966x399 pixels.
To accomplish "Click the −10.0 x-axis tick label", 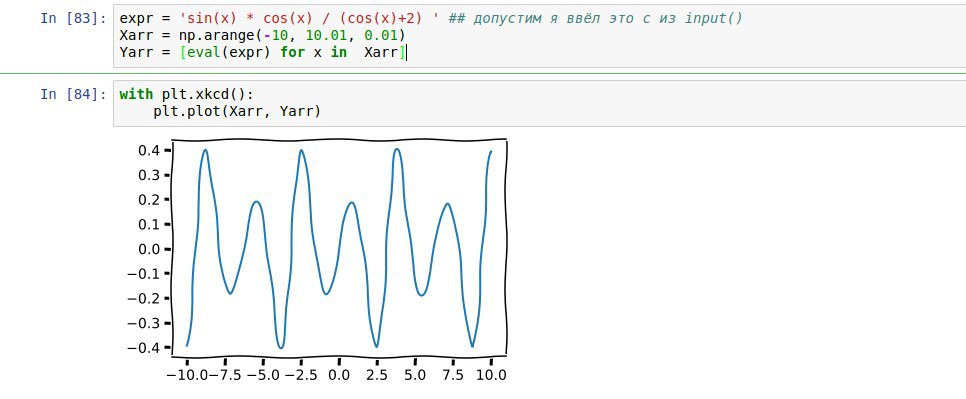I will pyautogui.click(x=187, y=375).
